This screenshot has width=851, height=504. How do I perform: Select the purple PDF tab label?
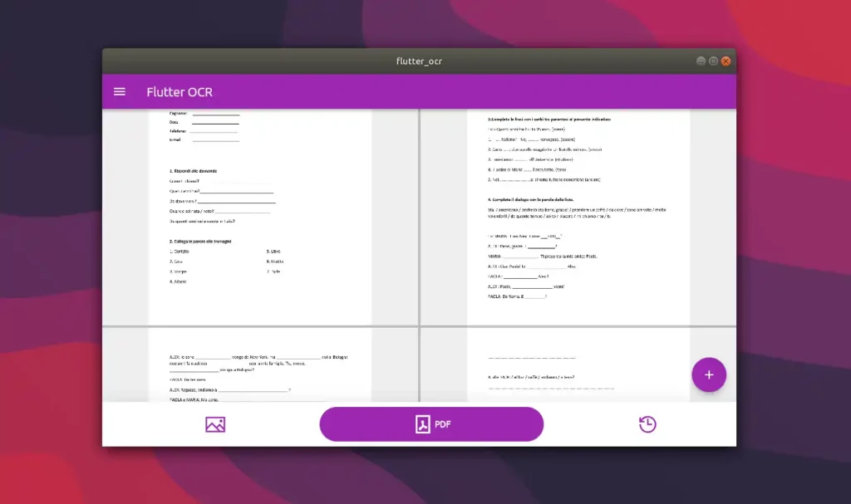[443, 424]
